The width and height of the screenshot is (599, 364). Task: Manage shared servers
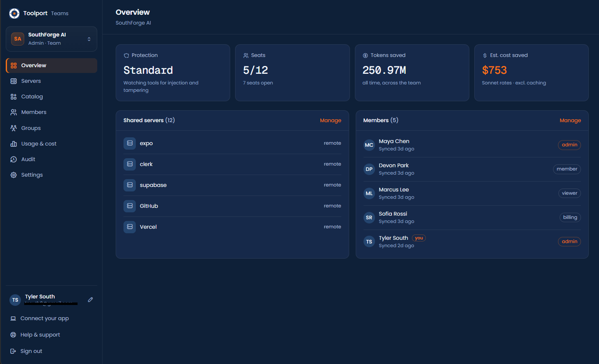tap(330, 121)
